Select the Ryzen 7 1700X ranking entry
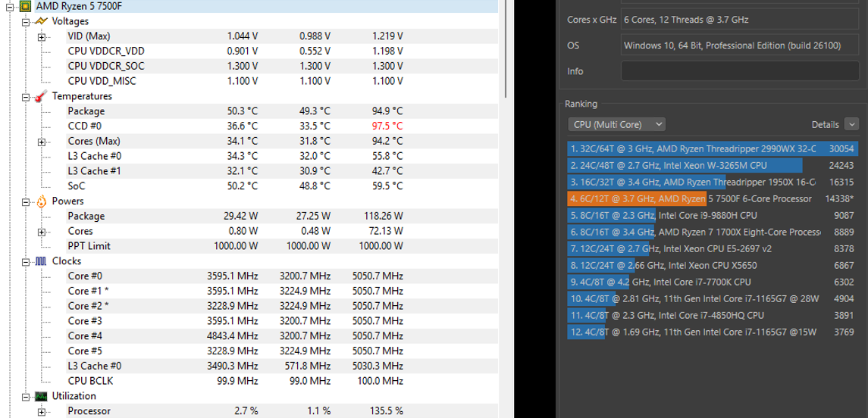The image size is (868, 418). [x=713, y=232]
